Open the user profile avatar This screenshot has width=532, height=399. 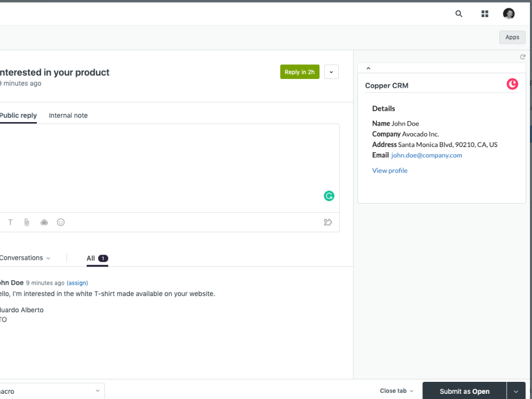(x=509, y=14)
